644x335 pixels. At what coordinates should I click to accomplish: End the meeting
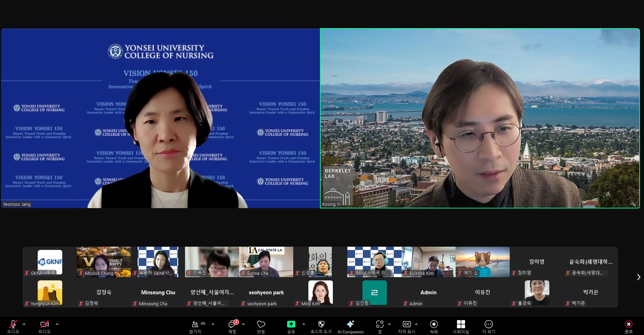pyautogui.click(x=628, y=326)
